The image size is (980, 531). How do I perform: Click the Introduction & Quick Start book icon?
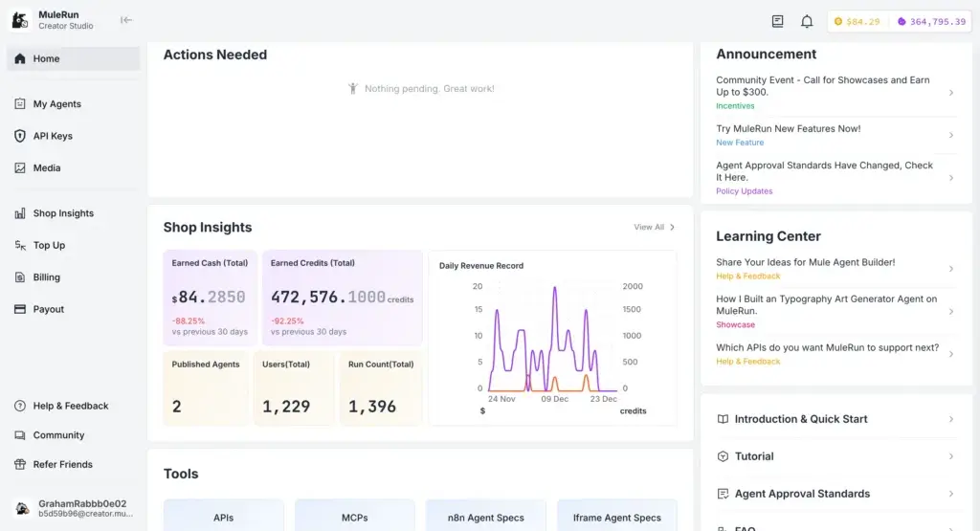[723, 419]
